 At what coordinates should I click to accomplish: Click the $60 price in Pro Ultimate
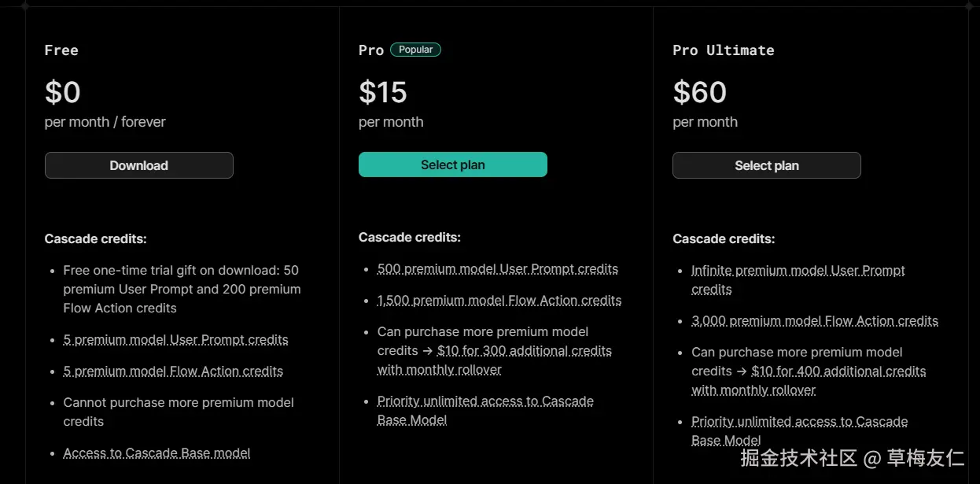click(699, 93)
